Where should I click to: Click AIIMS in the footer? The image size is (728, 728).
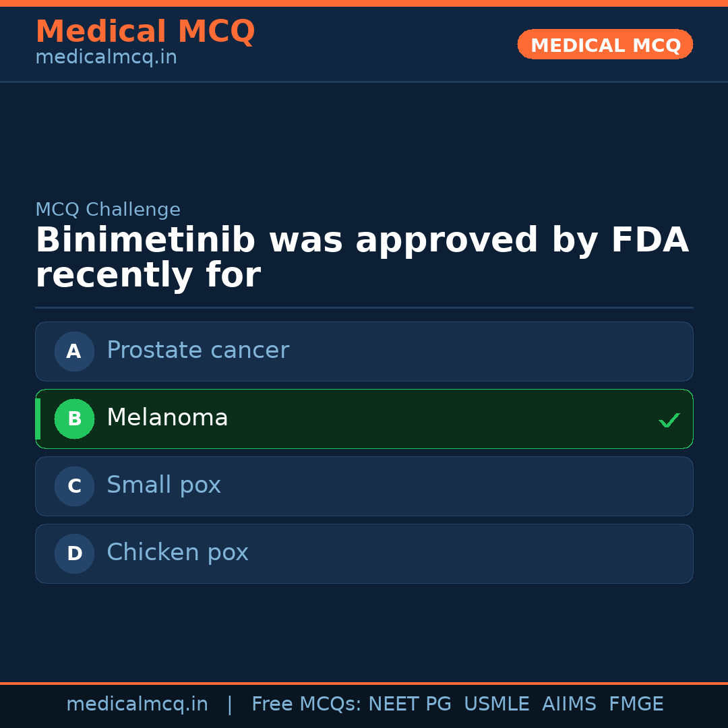pos(569,704)
